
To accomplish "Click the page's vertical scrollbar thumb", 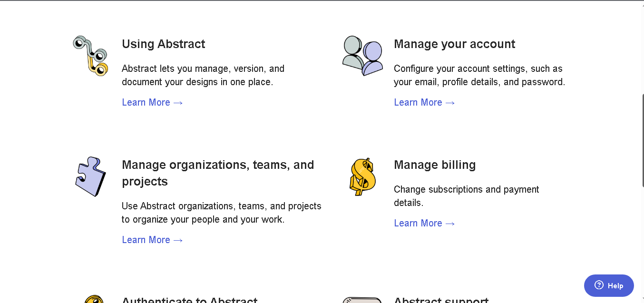I will tap(643, 140).
